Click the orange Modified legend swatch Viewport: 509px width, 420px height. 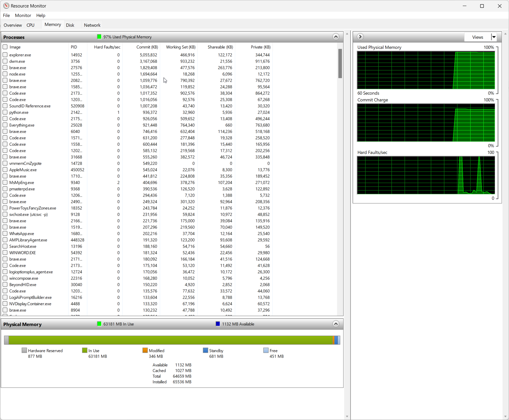tap(145, 350)
